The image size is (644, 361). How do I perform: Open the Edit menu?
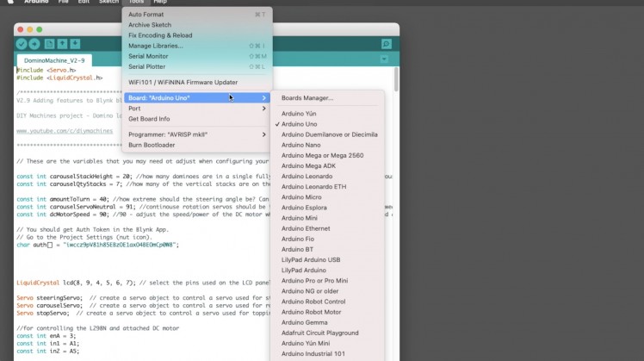(84, 2)
